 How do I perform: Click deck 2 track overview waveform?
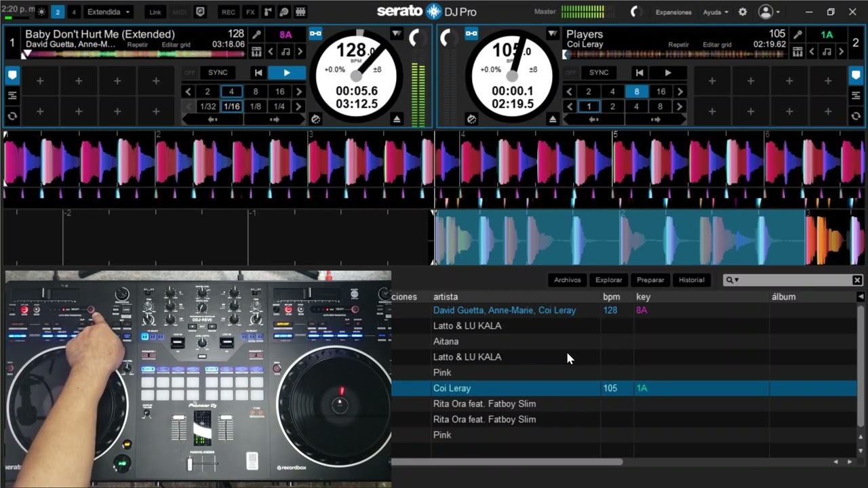675,54
